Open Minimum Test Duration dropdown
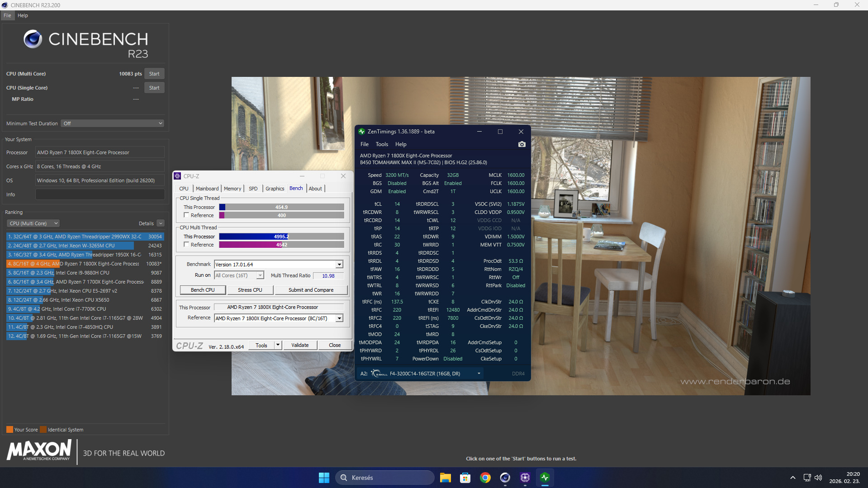The image size is (868, 488). 113,123
